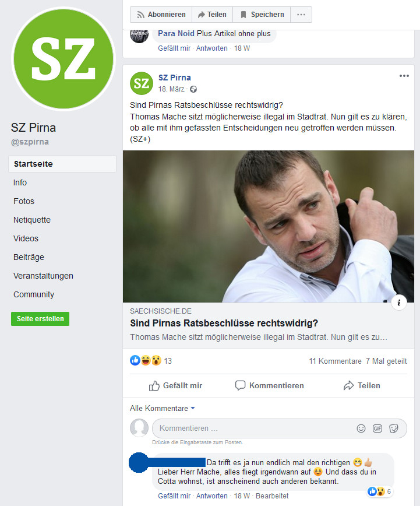420x506 pixels.
Task: Like the post via Gefällt mir
Action: [x=175, y=386]
